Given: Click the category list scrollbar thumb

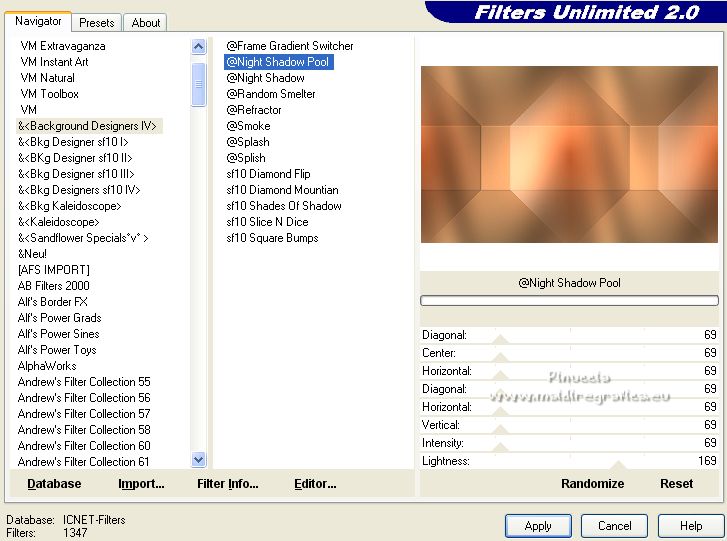Looking at the screenshot, I should tap(198, 84).
